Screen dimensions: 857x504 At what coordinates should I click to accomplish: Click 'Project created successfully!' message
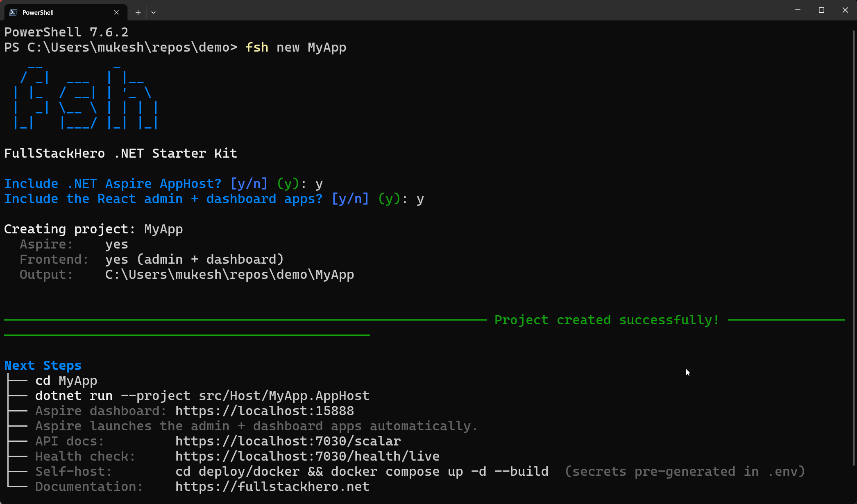click(607, 320)
